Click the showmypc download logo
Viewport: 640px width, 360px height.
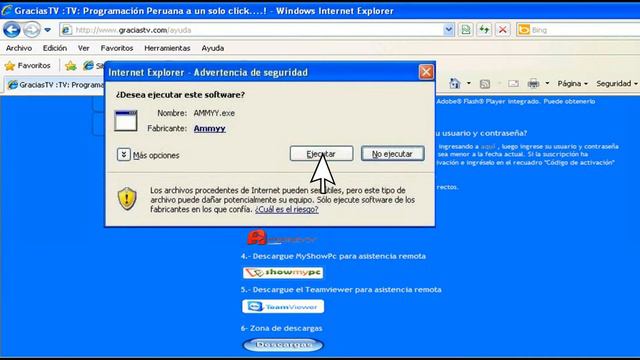283,273
